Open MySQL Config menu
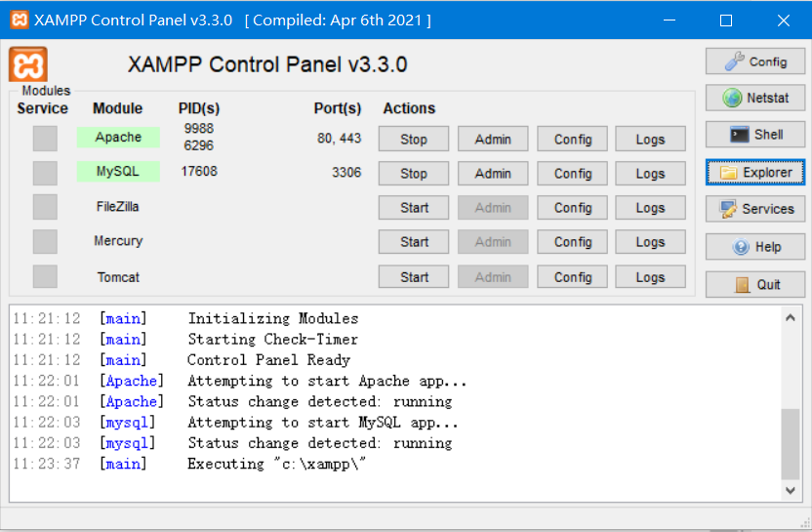 pyautogui.click(x=572, y=173)
